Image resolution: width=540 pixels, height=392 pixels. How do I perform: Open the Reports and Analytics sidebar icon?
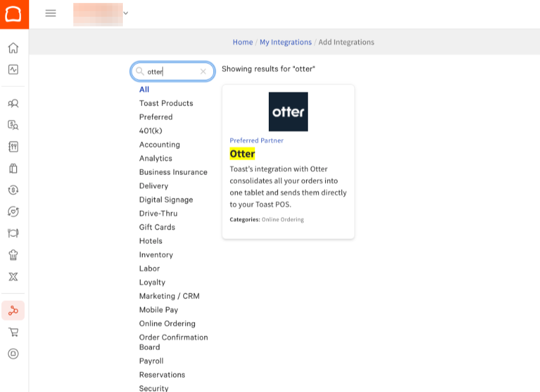click(13, 69)
